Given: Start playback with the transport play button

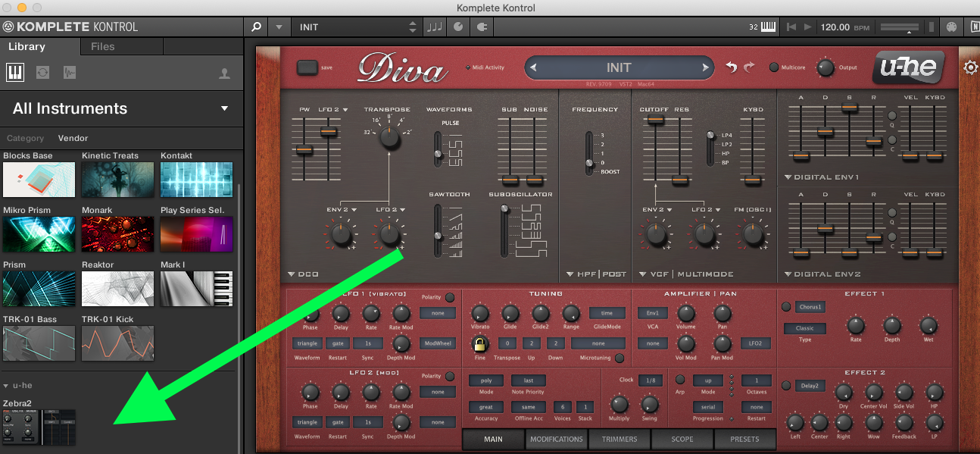Looking at the screenshot, I should (809, 27).
